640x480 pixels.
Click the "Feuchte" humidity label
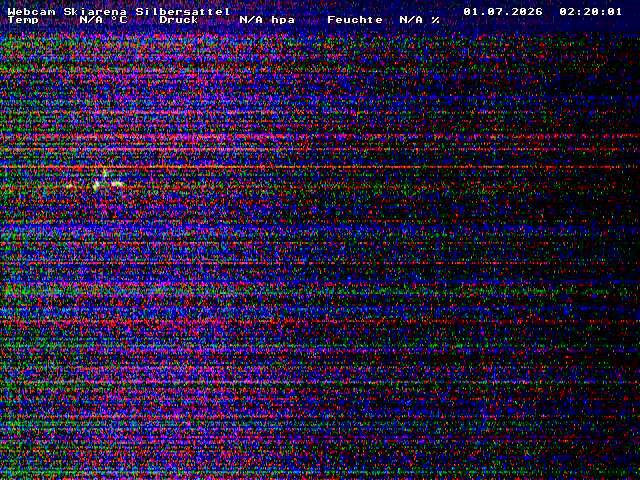(355, 20)
